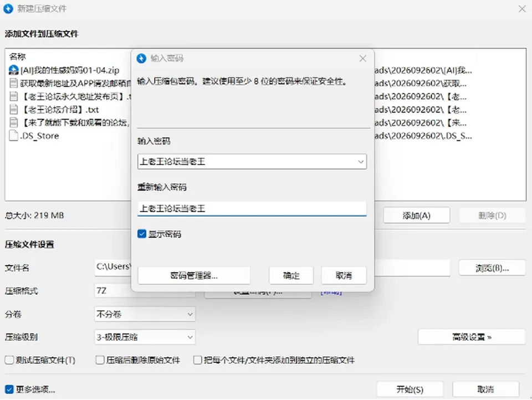The image size is (532, 400).
Task: Click 取消 in the 输入密码 dialog
Action: (344, 275)
